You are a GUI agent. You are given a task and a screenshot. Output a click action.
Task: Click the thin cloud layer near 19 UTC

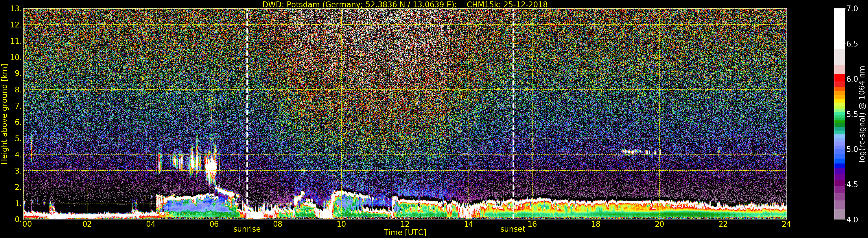639,151
